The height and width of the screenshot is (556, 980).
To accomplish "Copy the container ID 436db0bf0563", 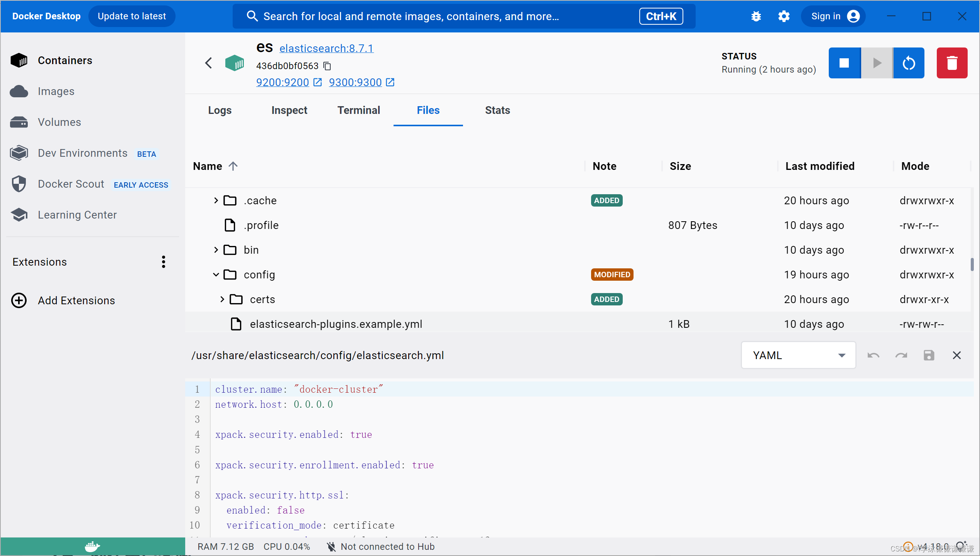I will point(327,66).
